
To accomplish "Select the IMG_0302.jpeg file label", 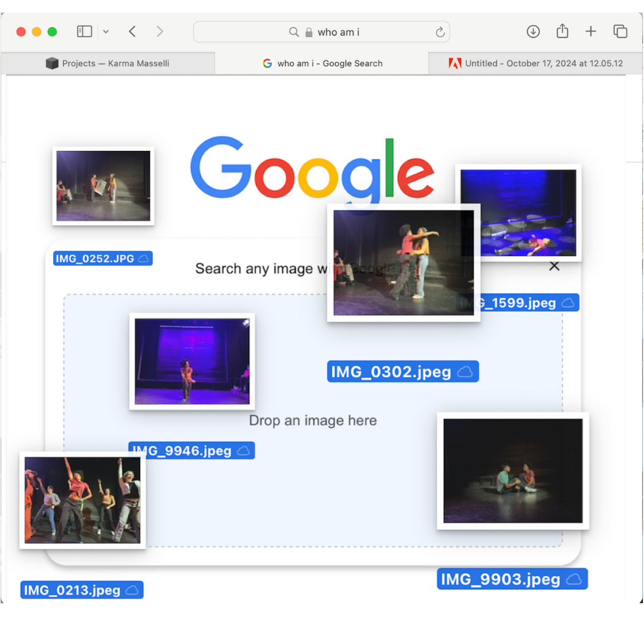I will point(403,371).
